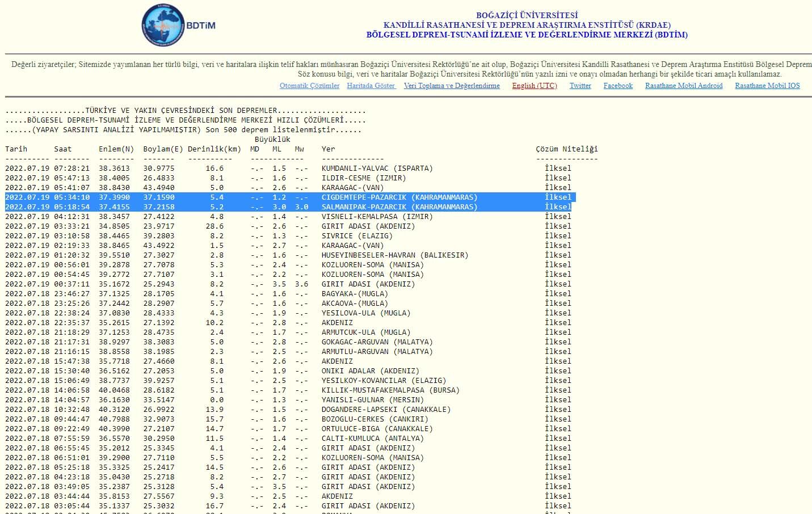Click the Yer column header
The height and width of the screenshot is (514, 812).
point(329,149)
